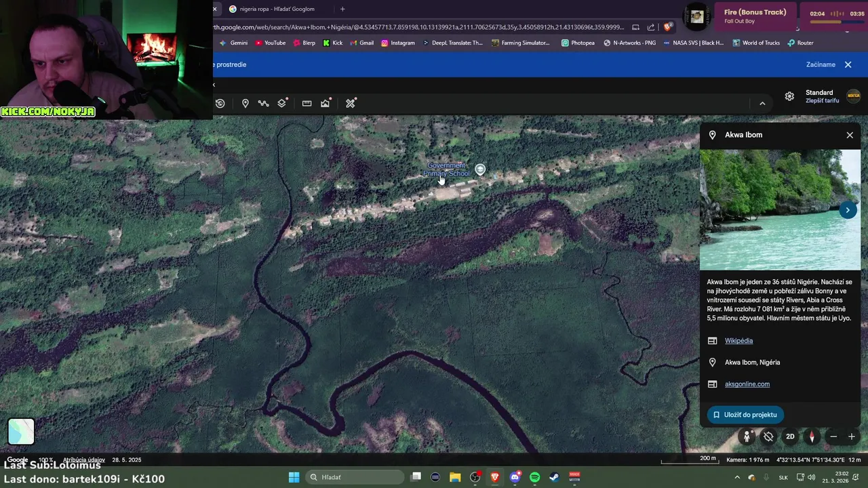Image resolution: width=868 pixels, height=488 pixels.
Task: Toggle the location tracking target icon
Action: [768, 436]
